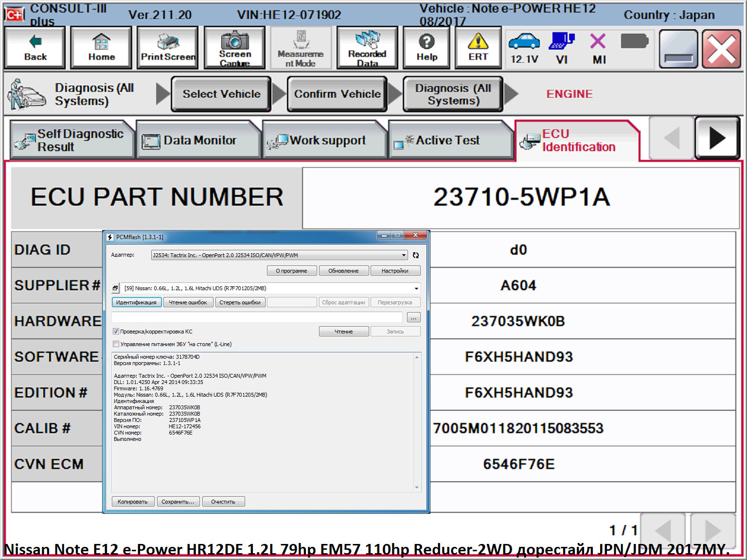The height and width of the screenshot is (560, 747).
Task: Click module list icon beside dropdown
Action: [115, 288]
